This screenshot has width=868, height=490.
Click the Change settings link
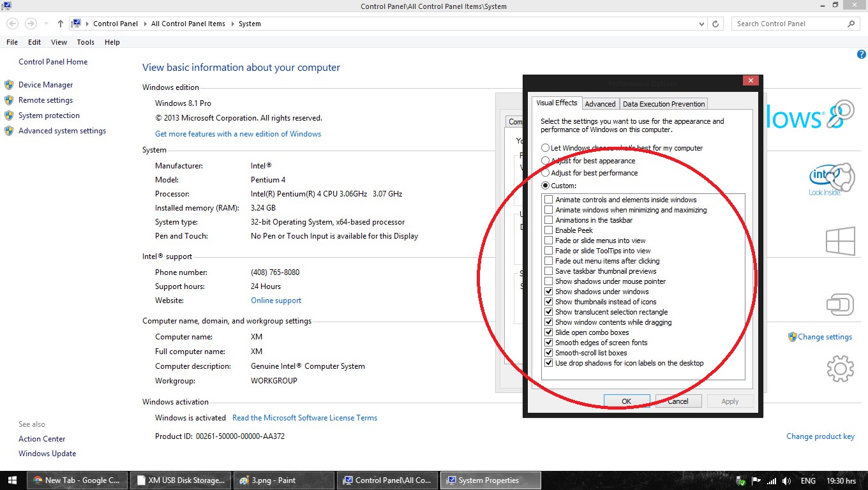coord(825,337)
